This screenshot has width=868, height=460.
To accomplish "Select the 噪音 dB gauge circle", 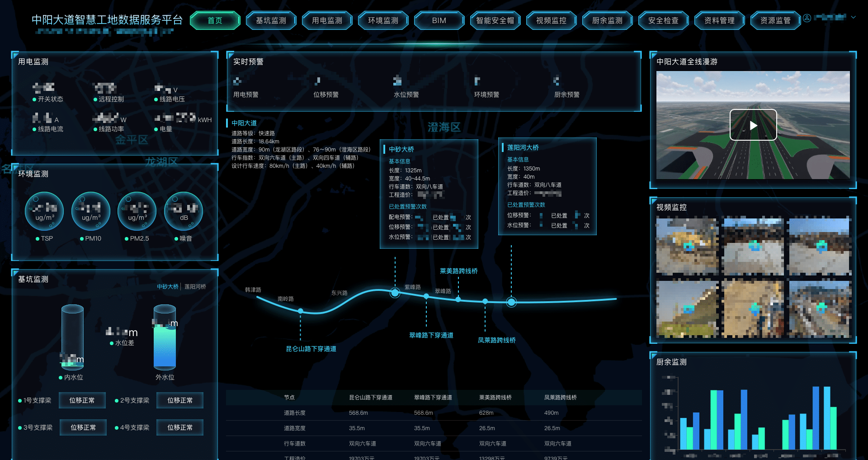I will (x=184, y=211).
